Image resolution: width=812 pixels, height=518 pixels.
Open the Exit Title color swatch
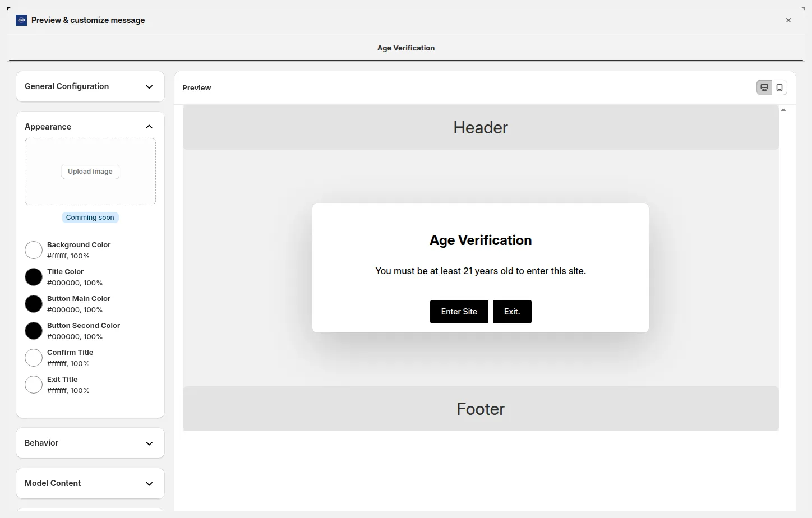(34, 385)
